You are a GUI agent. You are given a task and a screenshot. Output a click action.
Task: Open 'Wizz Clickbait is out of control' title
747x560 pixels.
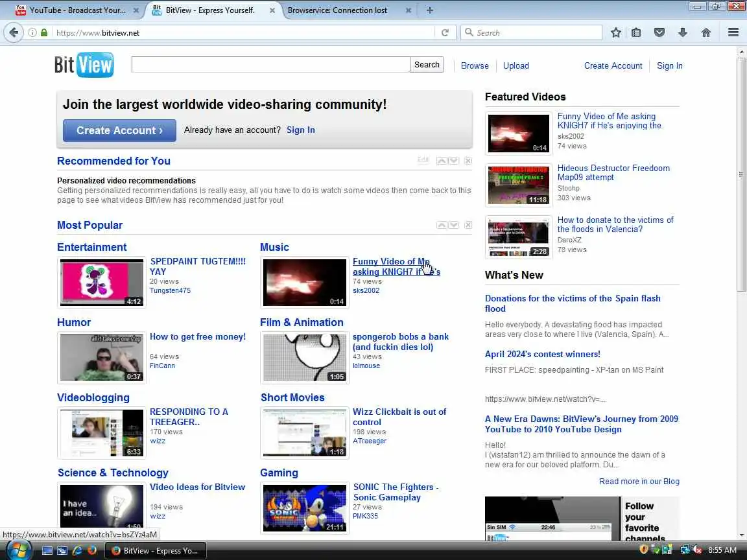pyautogui.click(x=399, y=417)
